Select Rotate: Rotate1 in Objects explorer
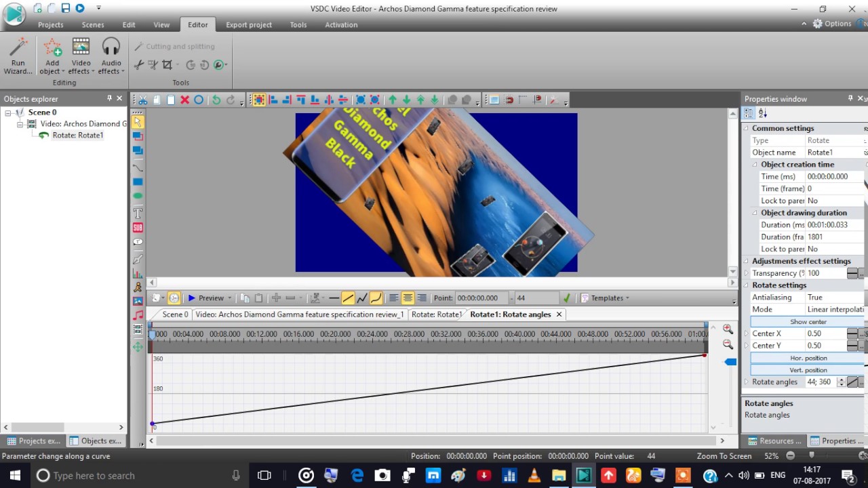This screenshot has height=488, width=868. [x=77, y=136]
